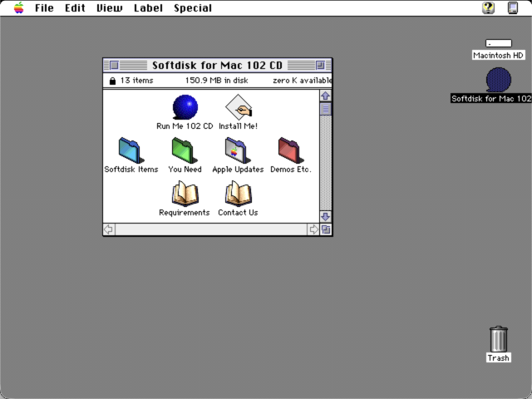
Task: Select the You Need green folder
Action: click(x=185, y=150)
